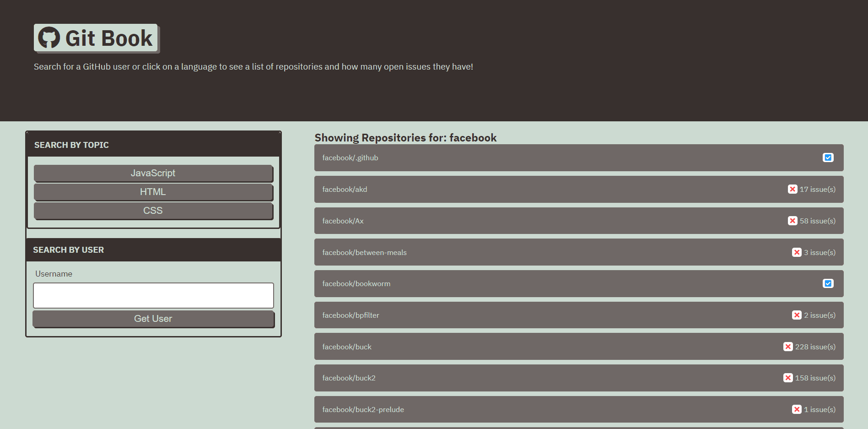Screen dimensions: 868x429
Task: Click the 'Showing Repositories for: facebook' heading
Action: 405,138
